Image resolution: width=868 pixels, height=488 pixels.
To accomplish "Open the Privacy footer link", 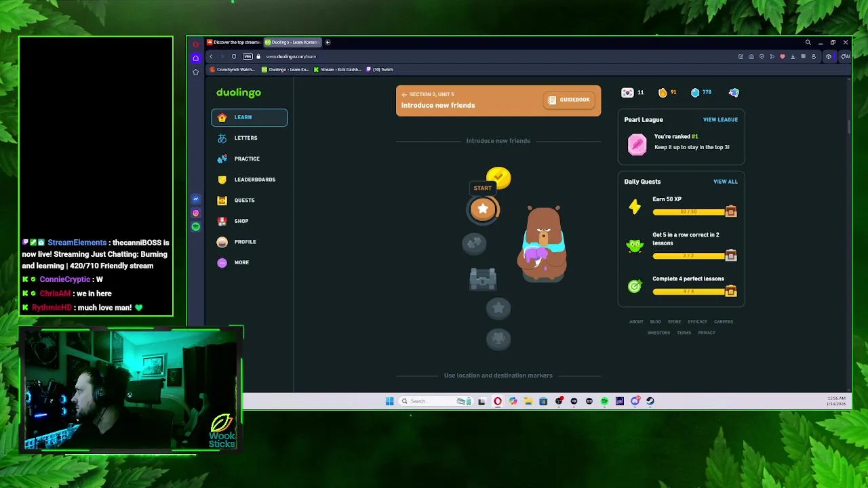I will (707, 333).
